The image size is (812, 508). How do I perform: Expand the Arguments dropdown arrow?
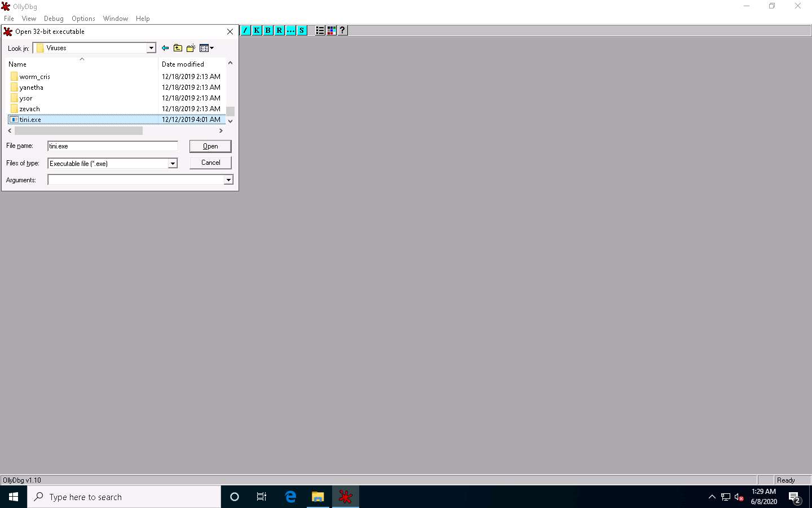228,180
